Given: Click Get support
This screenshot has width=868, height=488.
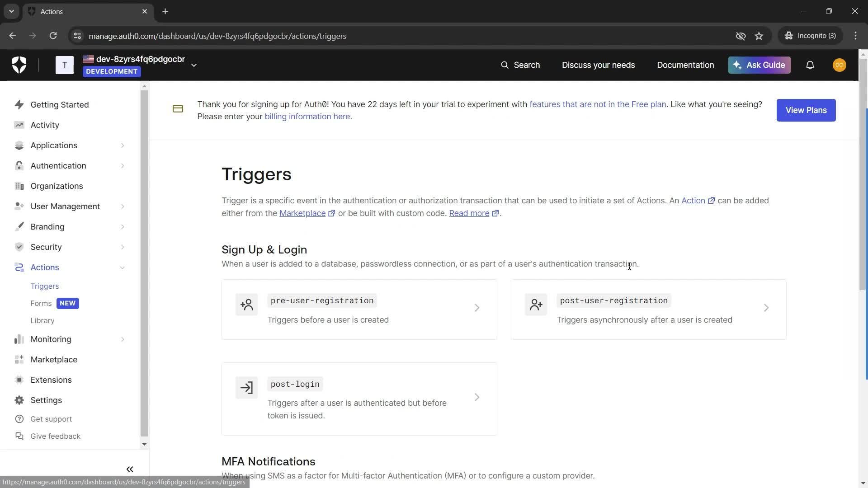Looking at the screenshot, I should click(51, 419).
